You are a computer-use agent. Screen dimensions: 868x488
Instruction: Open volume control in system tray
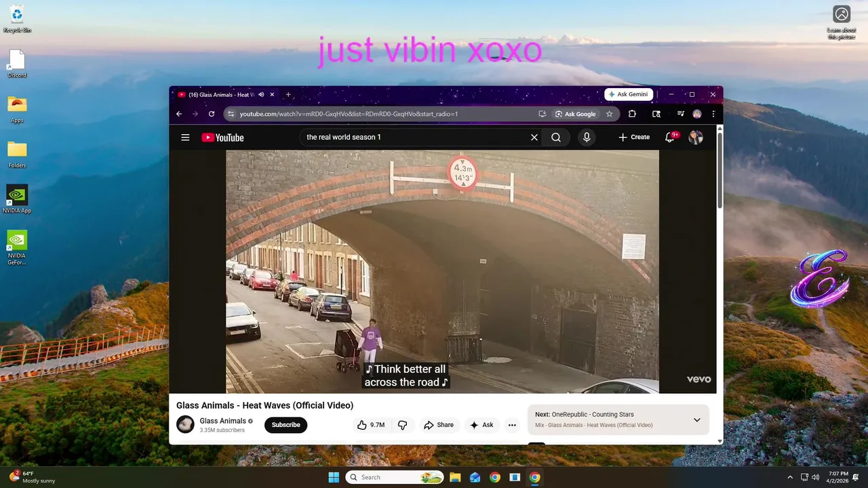(815, 477)
